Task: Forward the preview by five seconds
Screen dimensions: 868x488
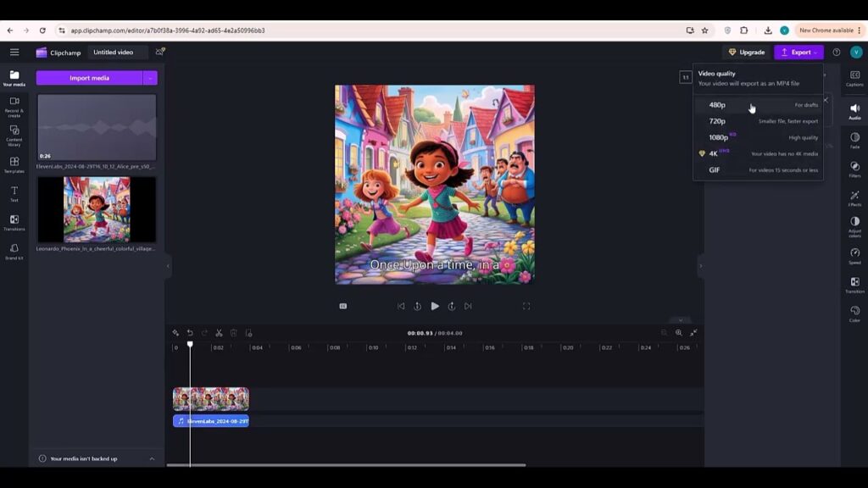Action: click(452, 306)
